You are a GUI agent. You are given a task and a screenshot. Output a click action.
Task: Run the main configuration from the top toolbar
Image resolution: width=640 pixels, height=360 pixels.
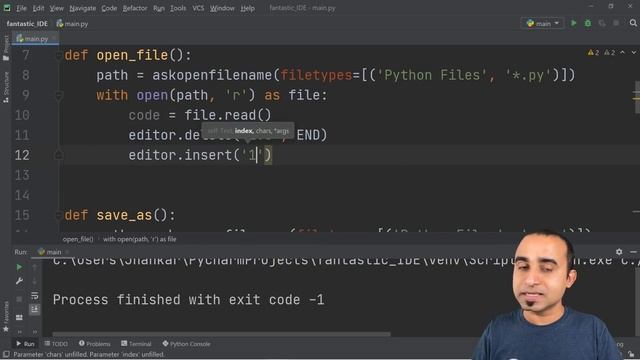pos(573,23)
